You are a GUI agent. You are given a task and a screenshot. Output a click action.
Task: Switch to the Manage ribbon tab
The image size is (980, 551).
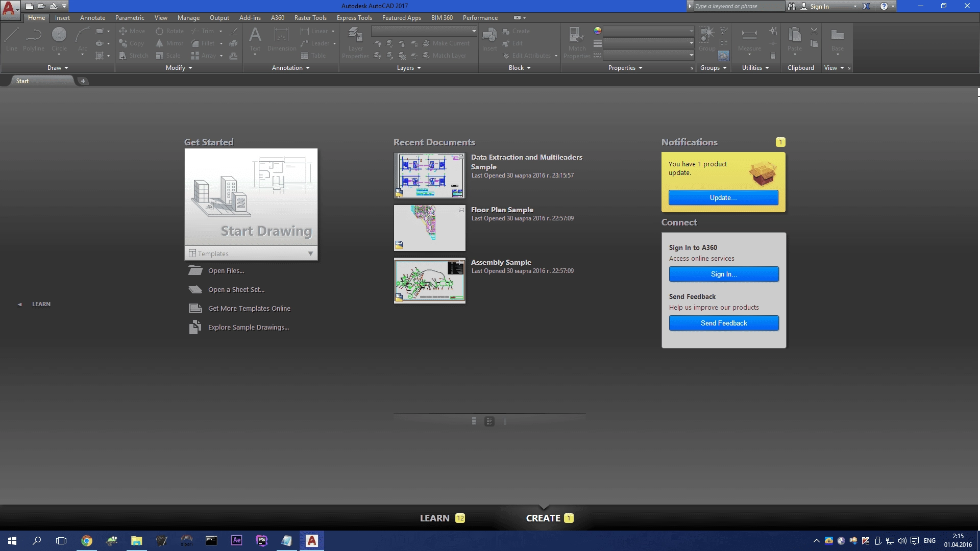click(188, 18)
